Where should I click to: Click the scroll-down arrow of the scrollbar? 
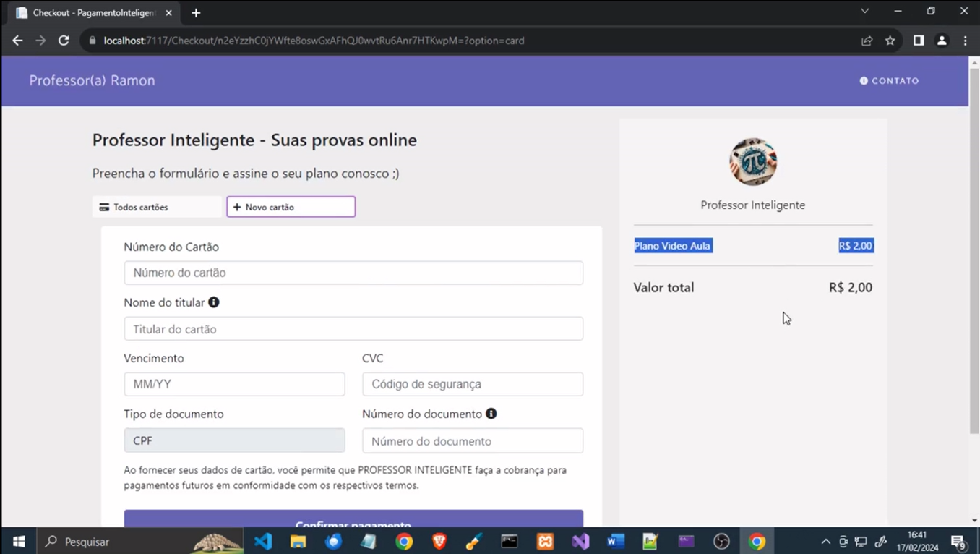(x=974, y=521)
